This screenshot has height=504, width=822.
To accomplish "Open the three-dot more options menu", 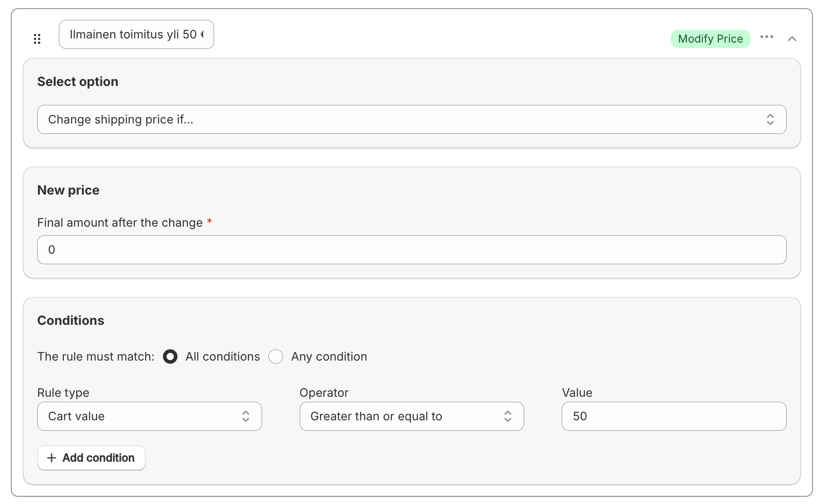I will tap(766, 37).
